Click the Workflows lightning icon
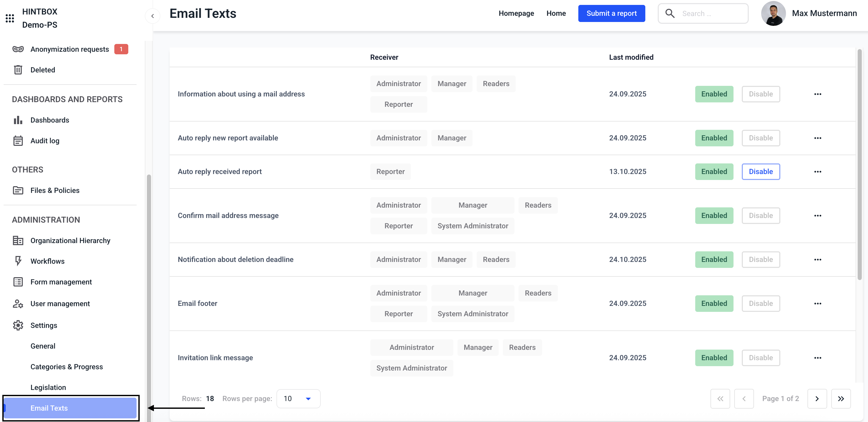The image size is (868, 422). coord(18,261)
